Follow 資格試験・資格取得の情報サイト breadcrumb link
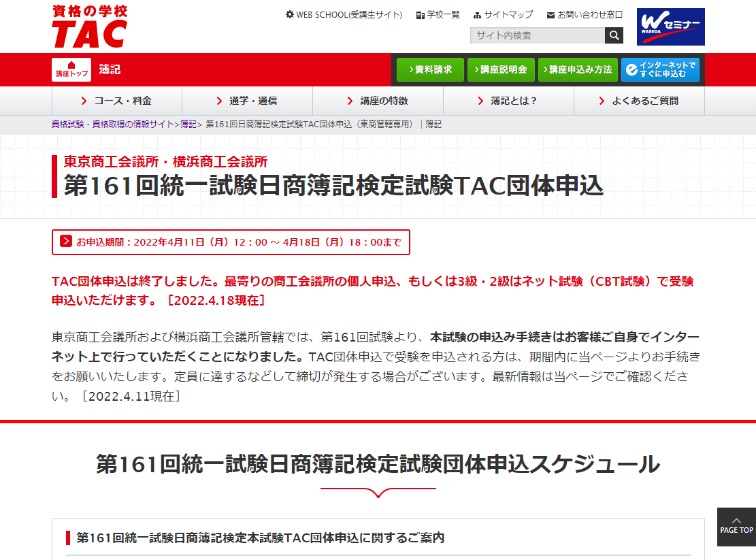The width and height of the screenshot is (756, 560). click(x=112, y=125)
